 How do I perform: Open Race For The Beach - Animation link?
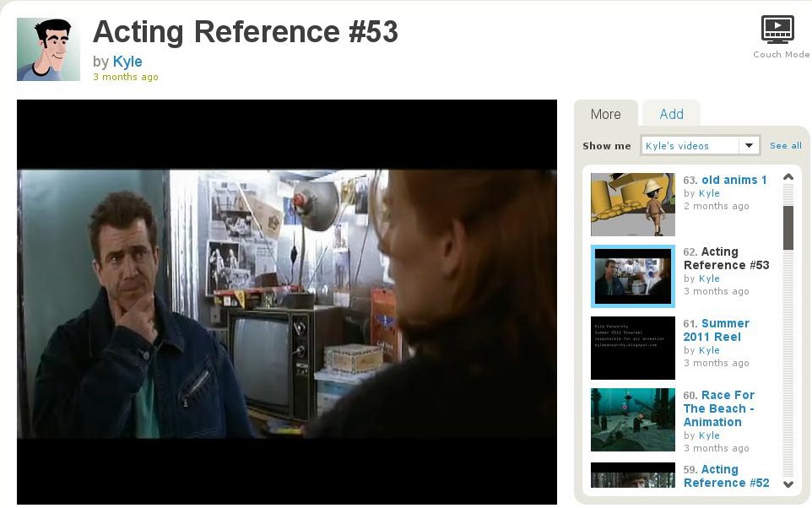coord(719,408)
